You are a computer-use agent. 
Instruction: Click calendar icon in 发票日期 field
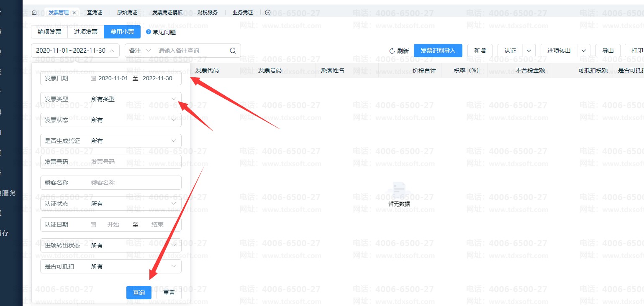(94, 78)
